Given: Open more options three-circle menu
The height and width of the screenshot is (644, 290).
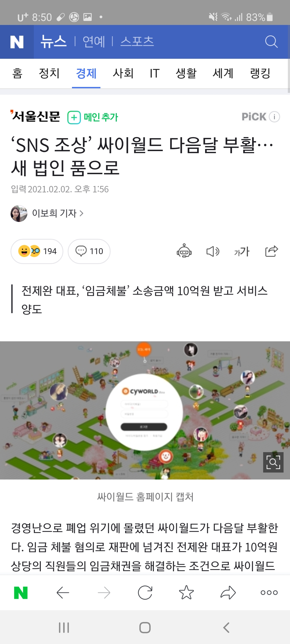Looking at the screenshot, I should pyautogui.click(x=269, y=592).
